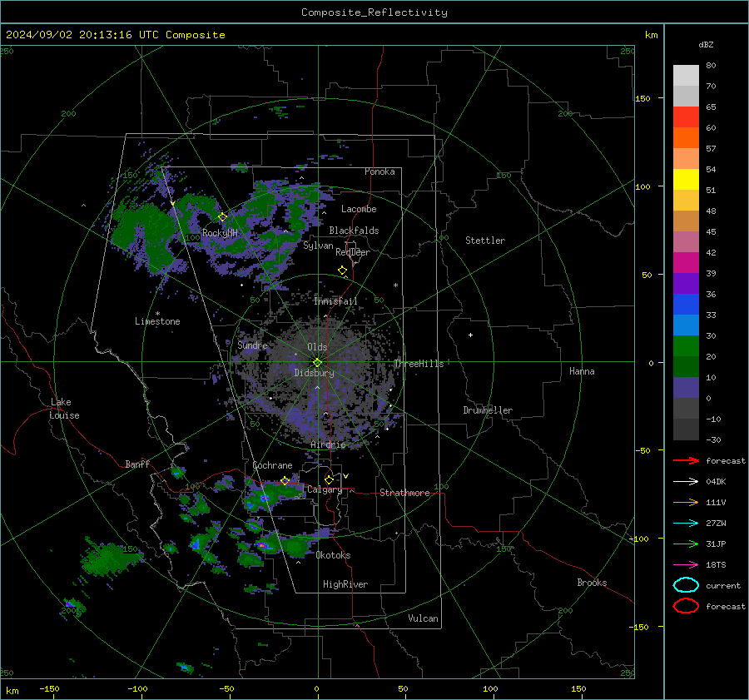
Task: Select the dark gray -10 dBZ swatch
Action: coord(686,429)
